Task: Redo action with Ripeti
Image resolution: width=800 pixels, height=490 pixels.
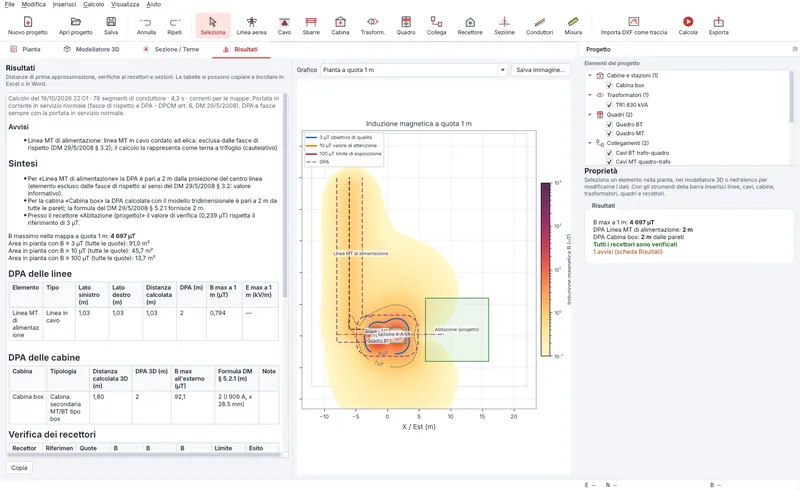Action: [x=174, y=26]
